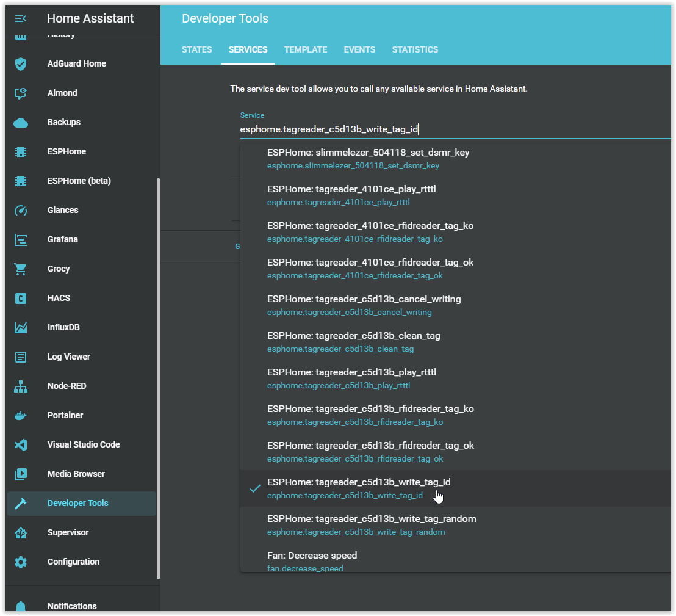Click the Media Browser play icon
676x616 pixels.
tap(20, 474)
